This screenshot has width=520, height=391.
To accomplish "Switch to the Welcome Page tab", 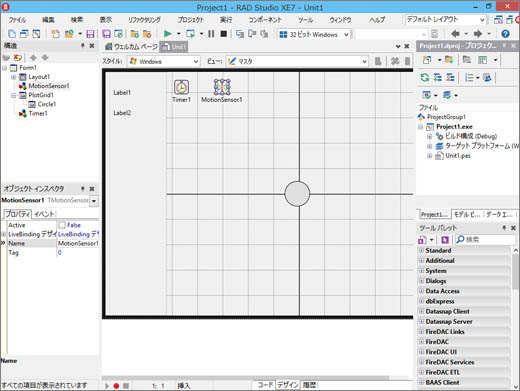I will (131, 47).
